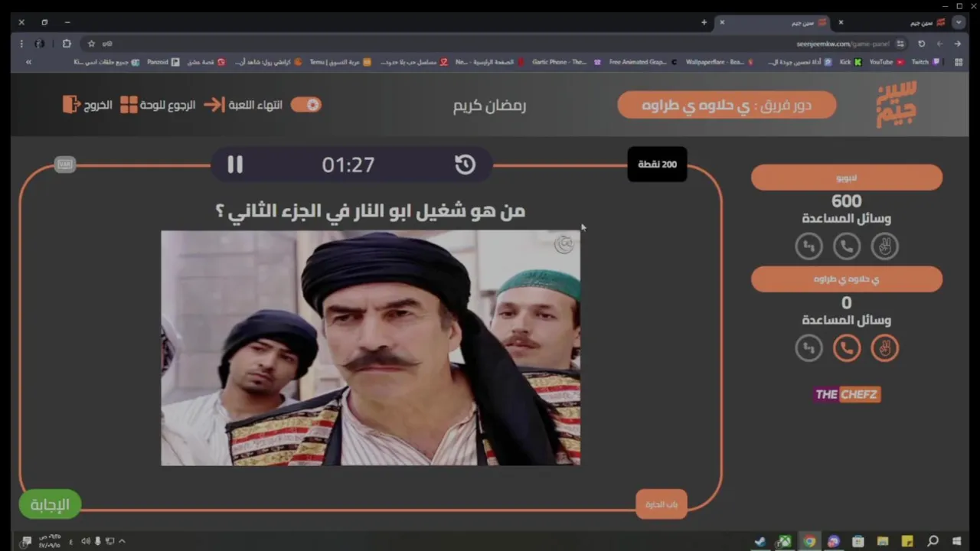Click the ي حلاوه ي طراوه team name pill in sidebar
This screenshot has height=551, width=980.
click(847, 279)
